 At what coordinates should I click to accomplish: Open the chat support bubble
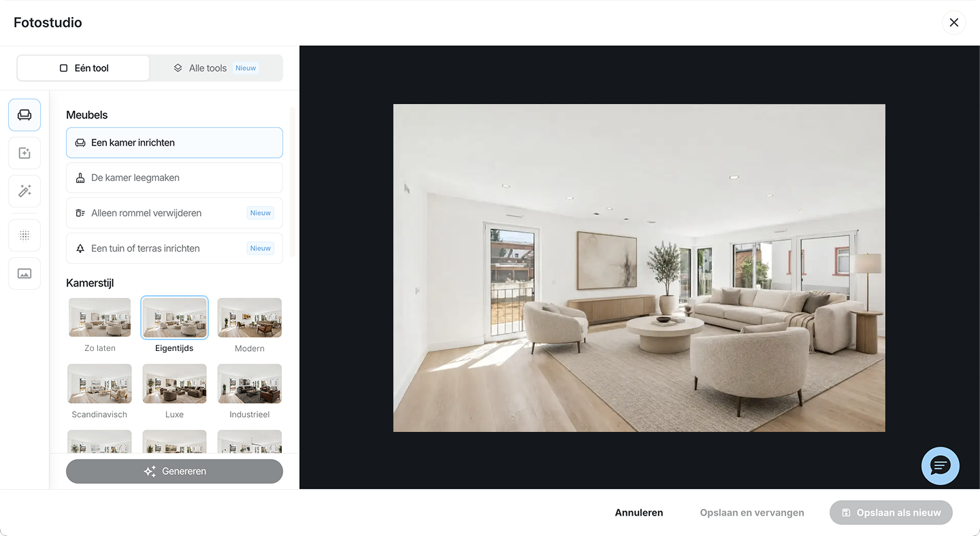pyautogui.click(x=941, y=466)
